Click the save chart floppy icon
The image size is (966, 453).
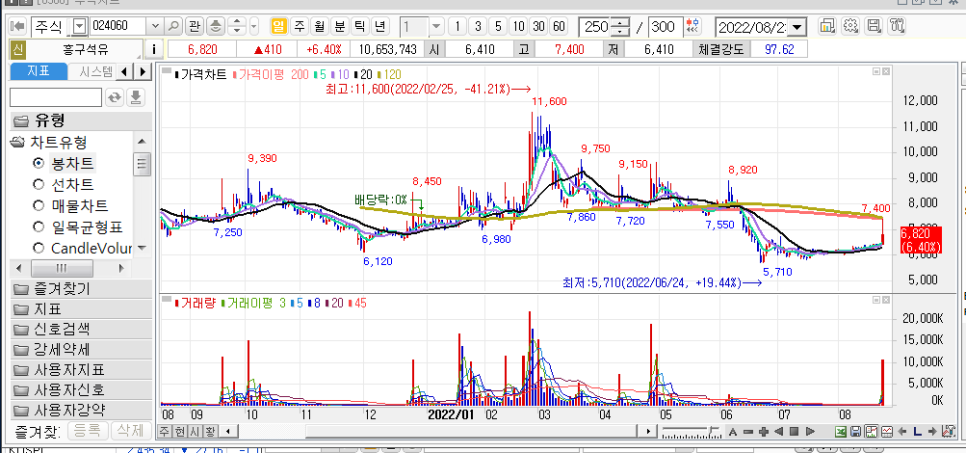(x=874, y=27)
